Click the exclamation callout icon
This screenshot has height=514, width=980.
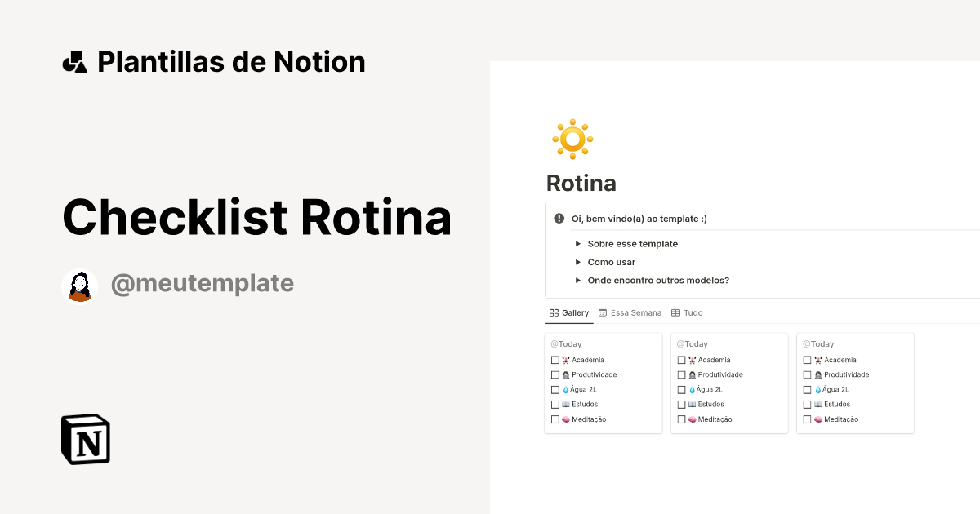coord(559,218)
